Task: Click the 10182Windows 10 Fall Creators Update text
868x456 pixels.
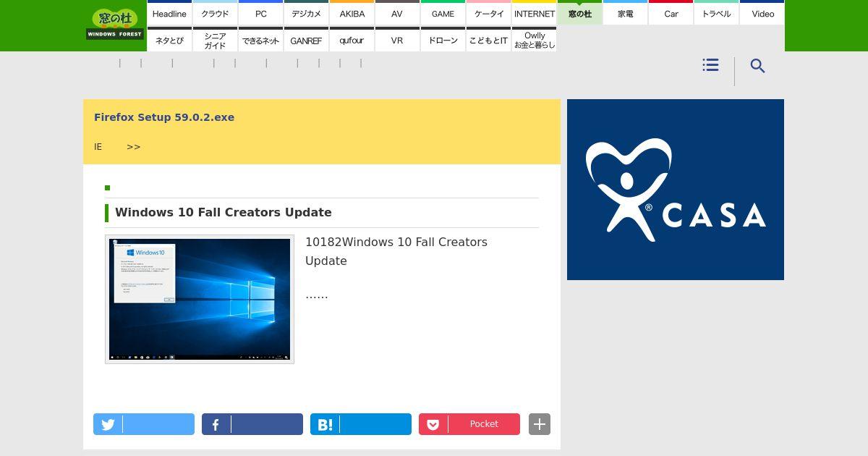Action: (396, 251)
